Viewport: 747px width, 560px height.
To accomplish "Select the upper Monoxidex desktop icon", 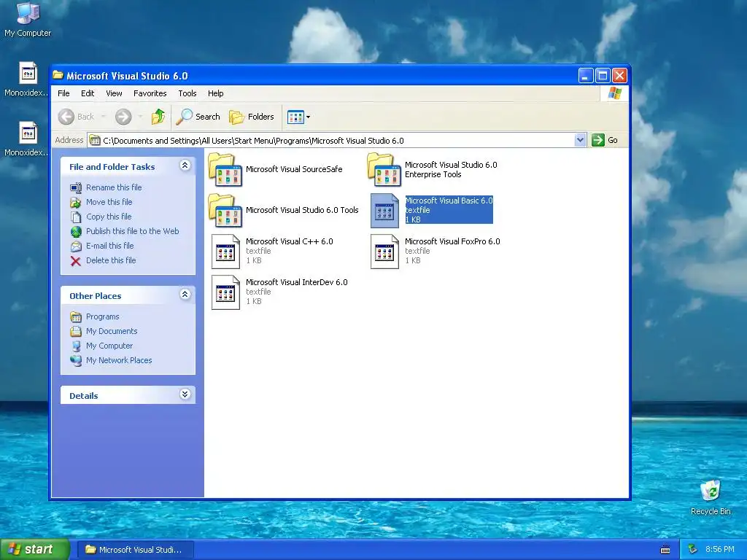I will pos(27,79).
